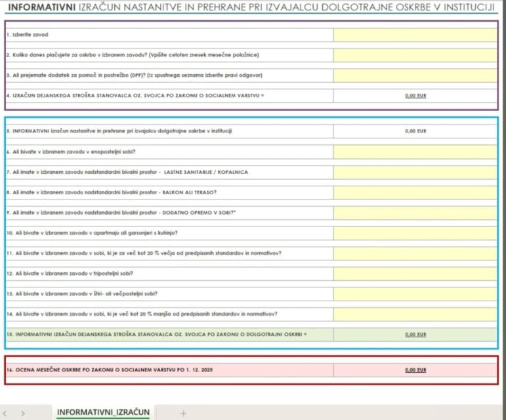The height and width of the screenshot is (420, 506).
Task: Click the 0,00 EUR value in row 5
Action: tap(415, 131)
